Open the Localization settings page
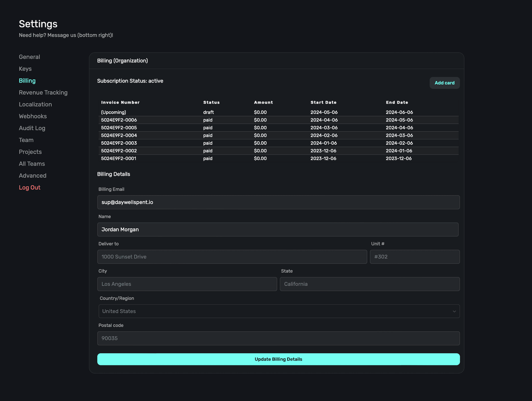532x401 pixels. point(35,104)
